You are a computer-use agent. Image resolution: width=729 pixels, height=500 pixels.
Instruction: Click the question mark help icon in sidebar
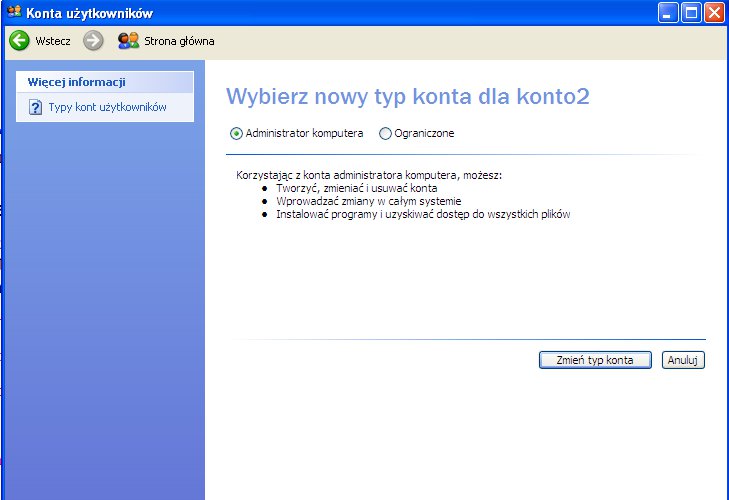pos(35,107)
